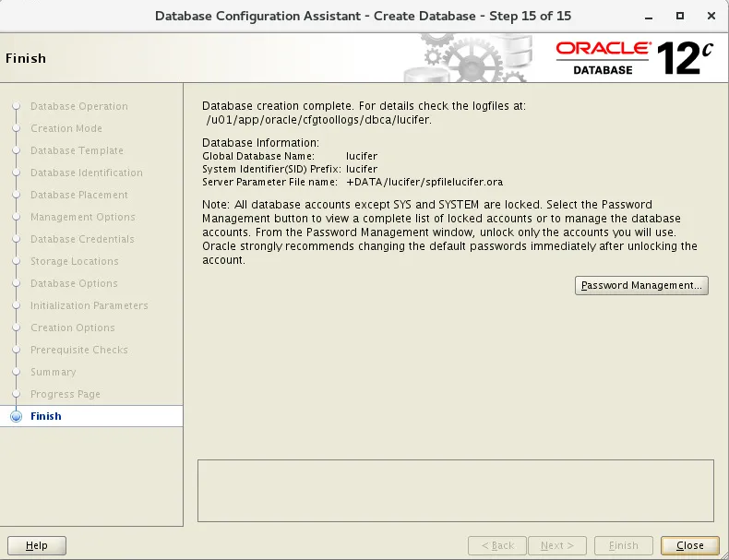Click the Database Operation step bullet
The height and width of the screenshot is (560, 729).
17,106
